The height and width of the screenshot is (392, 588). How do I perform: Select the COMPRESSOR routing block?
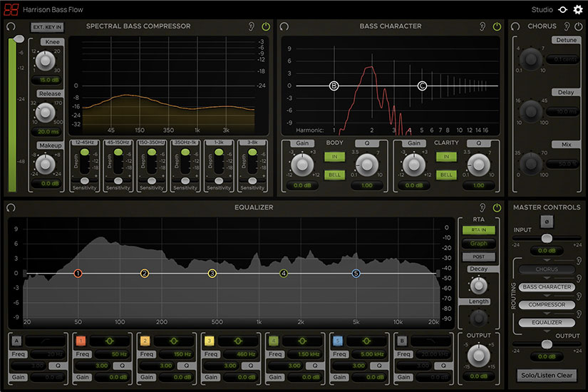[x=547, y=305]
